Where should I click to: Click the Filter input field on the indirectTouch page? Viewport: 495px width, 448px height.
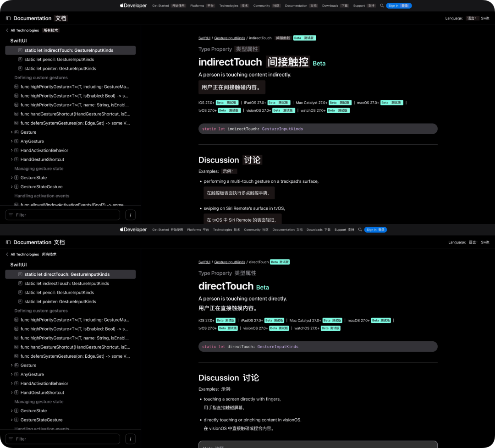click(62, 215)
